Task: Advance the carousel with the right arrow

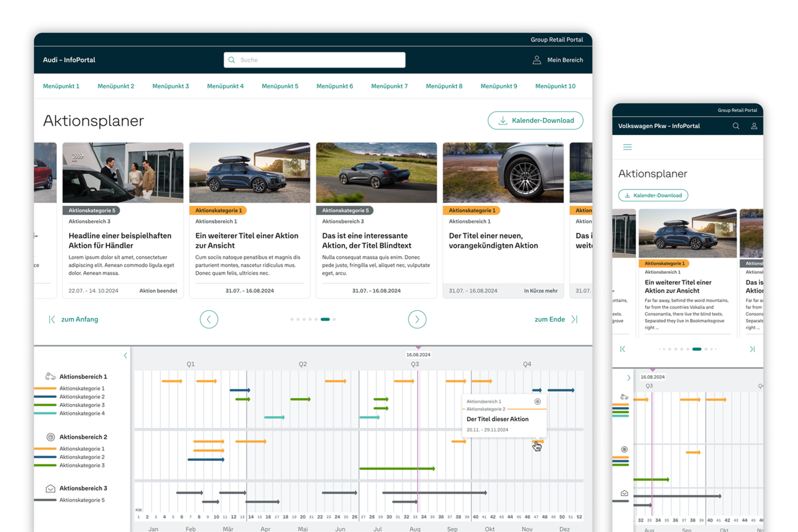Action: pyautogui.click(x=417, y=319)
